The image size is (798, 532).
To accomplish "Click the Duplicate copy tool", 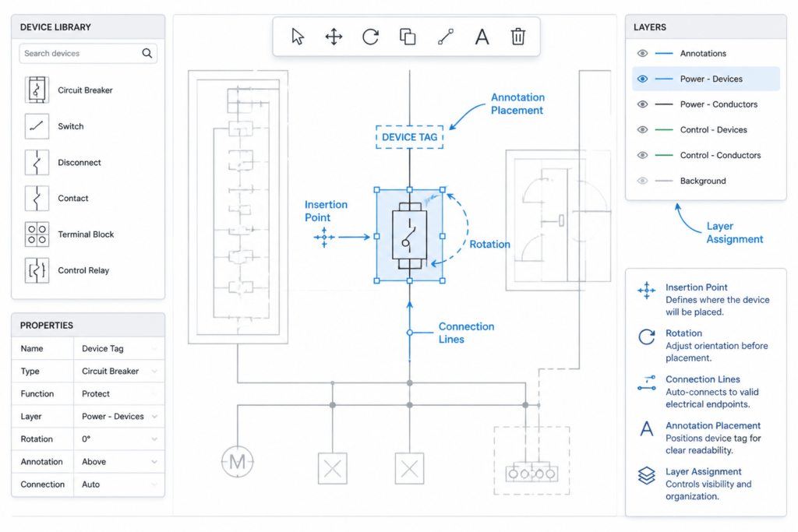I will pos(408,37).
